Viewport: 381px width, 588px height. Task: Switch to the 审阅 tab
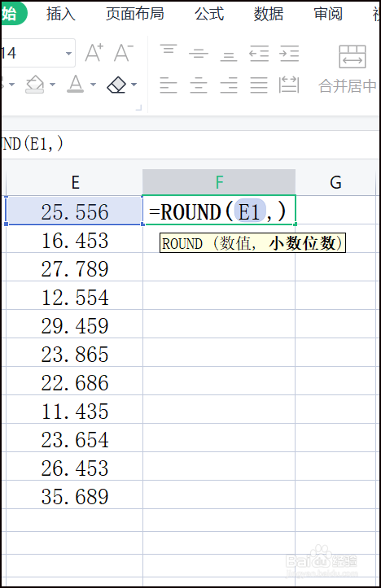coord(328,14)
